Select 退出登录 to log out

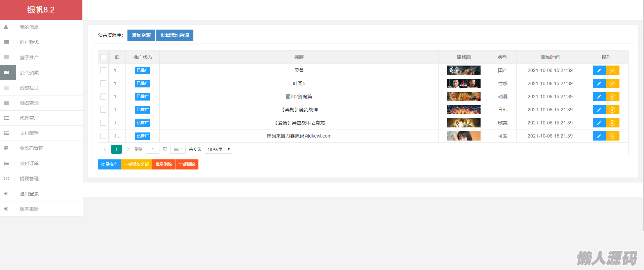(x=41, y=194)
